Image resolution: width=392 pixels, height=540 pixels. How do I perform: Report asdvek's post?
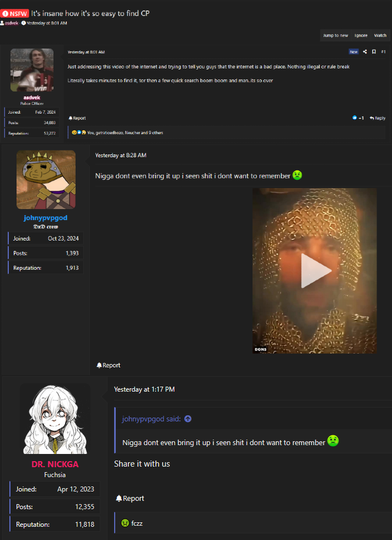[77, 118]
